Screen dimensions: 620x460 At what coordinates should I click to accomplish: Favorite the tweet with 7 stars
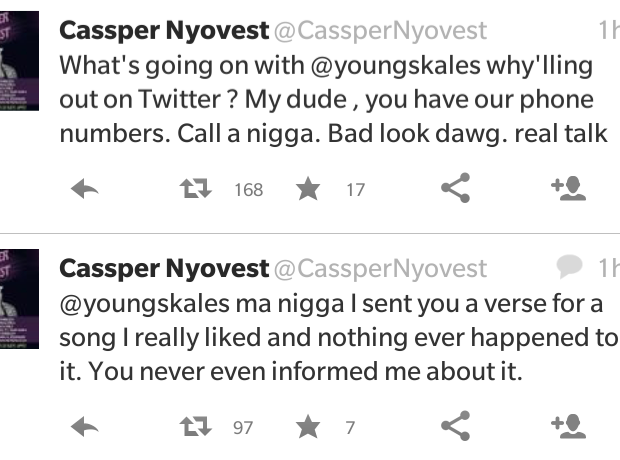point(308,428)
